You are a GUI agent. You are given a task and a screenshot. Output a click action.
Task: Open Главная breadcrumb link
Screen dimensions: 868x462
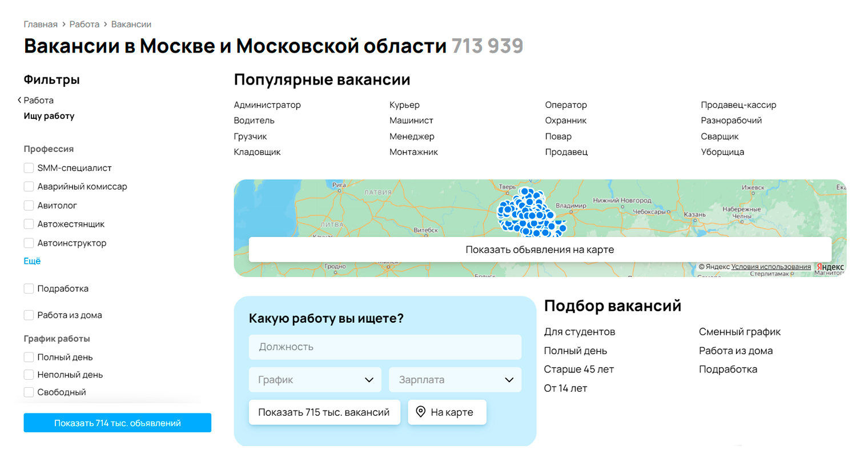pos(41,25)
